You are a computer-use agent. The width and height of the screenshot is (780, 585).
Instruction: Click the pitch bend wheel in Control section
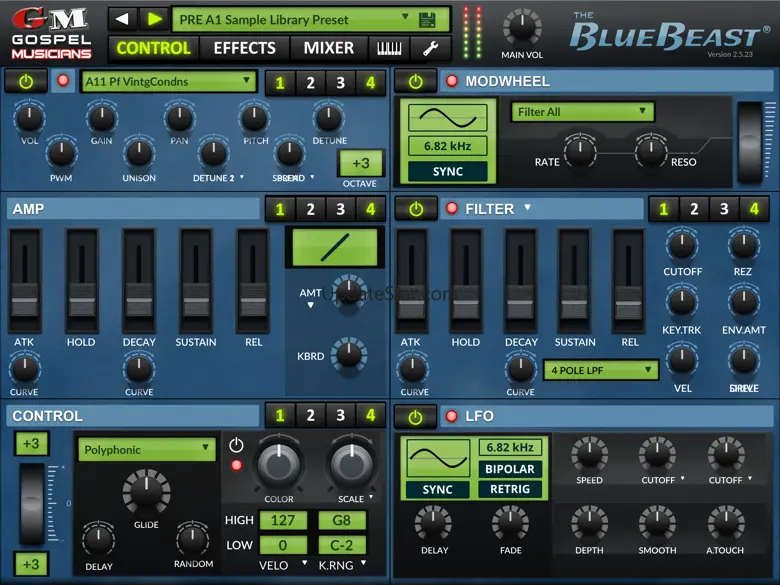point(32,503)
